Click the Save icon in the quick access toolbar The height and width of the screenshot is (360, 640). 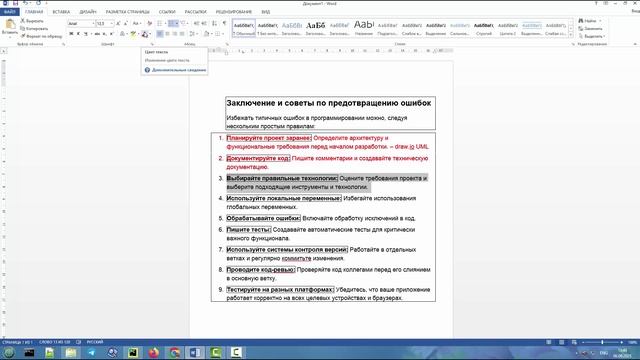coord(16,3)
